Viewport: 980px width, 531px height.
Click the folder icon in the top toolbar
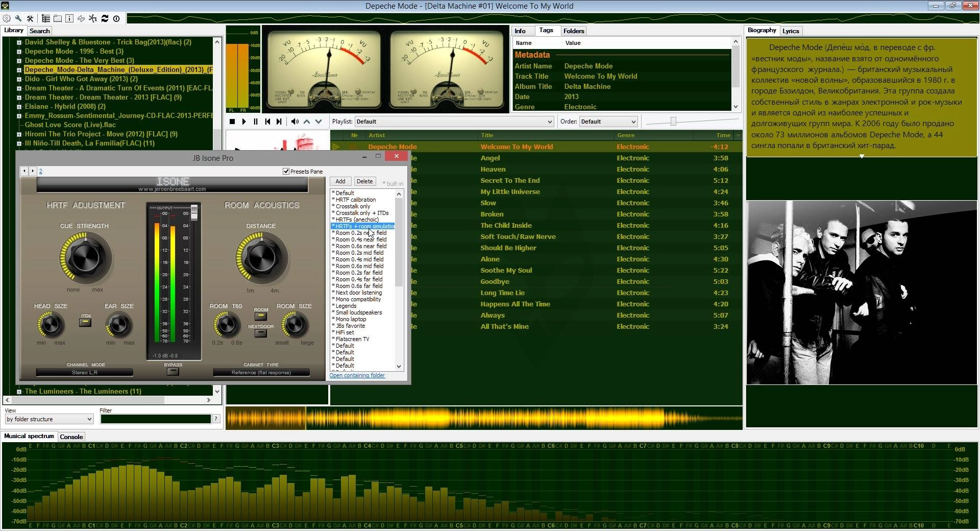click(58, 18)
